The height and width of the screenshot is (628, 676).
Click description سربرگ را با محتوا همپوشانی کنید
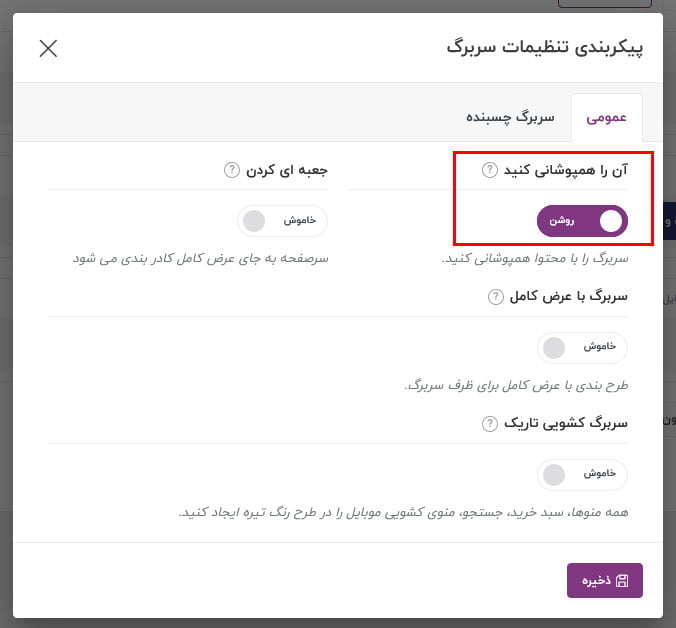pos(535,258)
